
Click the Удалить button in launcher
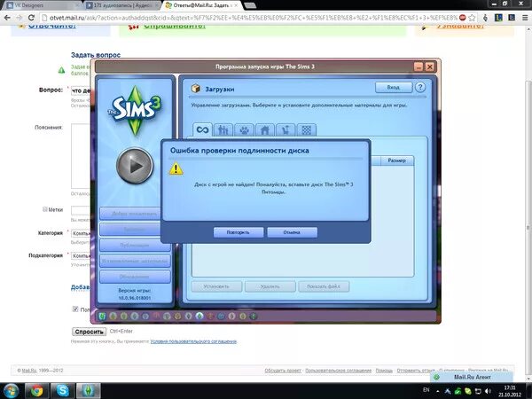[x=270, y=286]
